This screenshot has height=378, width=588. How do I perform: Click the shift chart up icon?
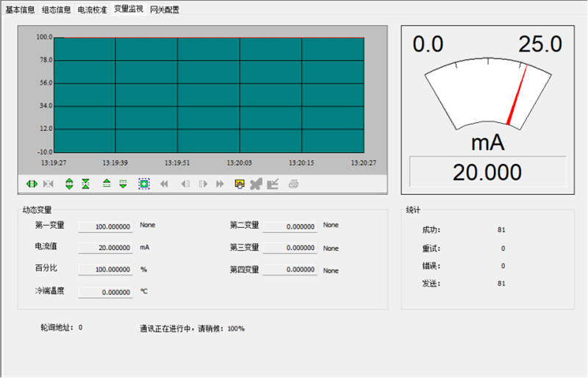click(x=107, y=184)
